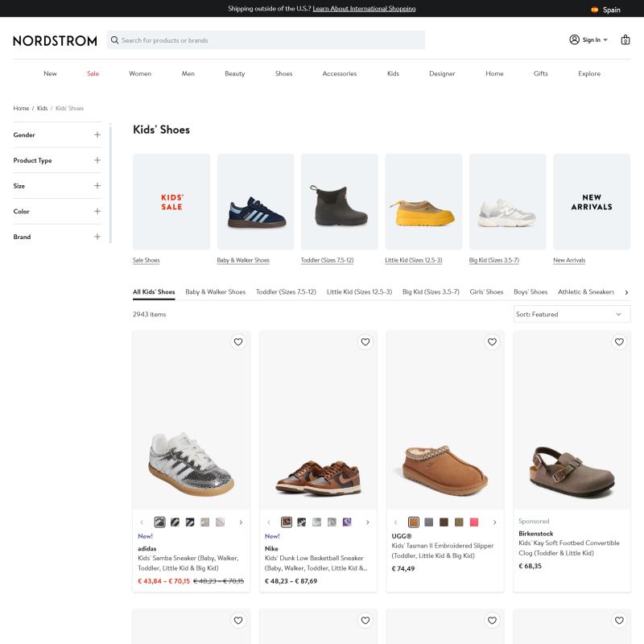Switch to Toddler (Sizes 7.5-12) tab

pyautogui.click(x=286, y=292)
